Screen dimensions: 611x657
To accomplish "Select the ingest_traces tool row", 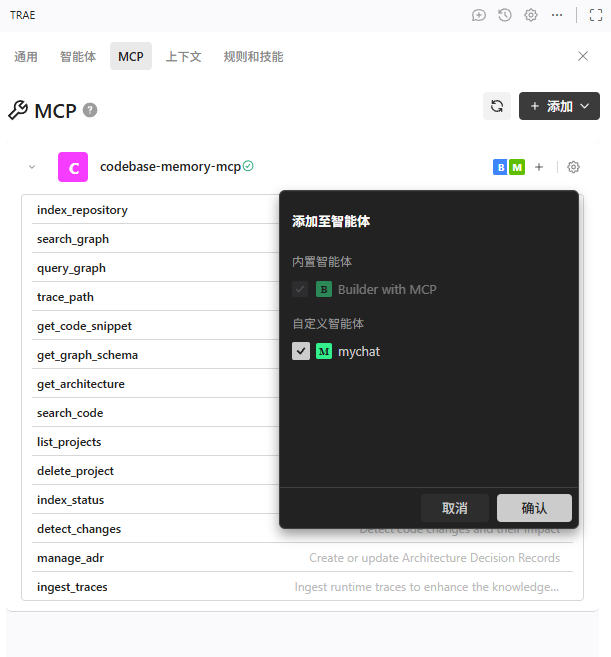I will pyautogui.click(x=302, y=587).
